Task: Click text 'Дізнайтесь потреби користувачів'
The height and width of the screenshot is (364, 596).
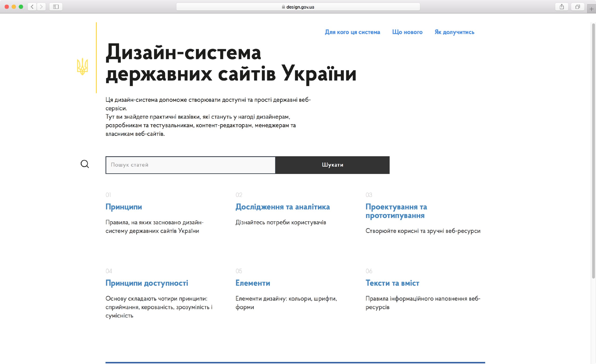Action: pos(281,222)
